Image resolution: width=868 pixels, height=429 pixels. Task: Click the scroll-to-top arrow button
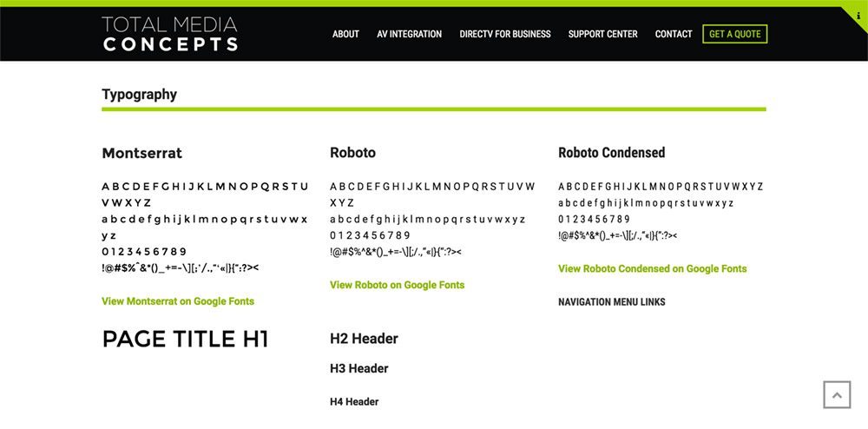[837, 394]
